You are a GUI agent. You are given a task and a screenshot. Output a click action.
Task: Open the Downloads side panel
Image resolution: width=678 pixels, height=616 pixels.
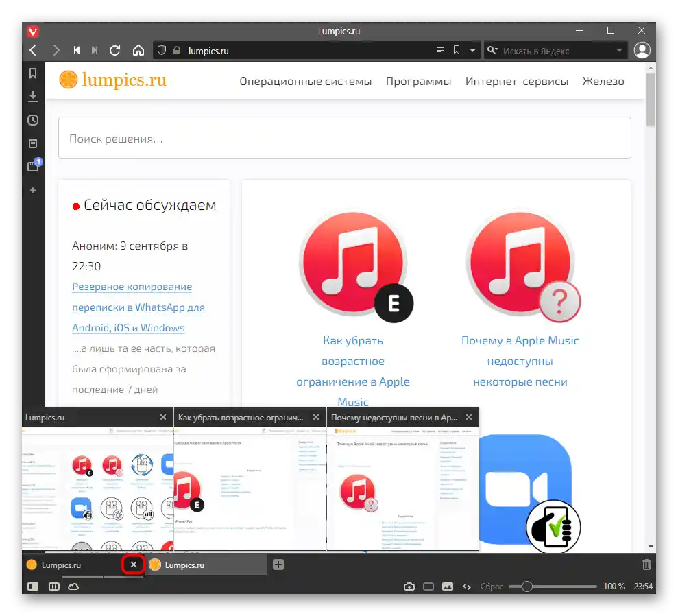tap(33, 97)
